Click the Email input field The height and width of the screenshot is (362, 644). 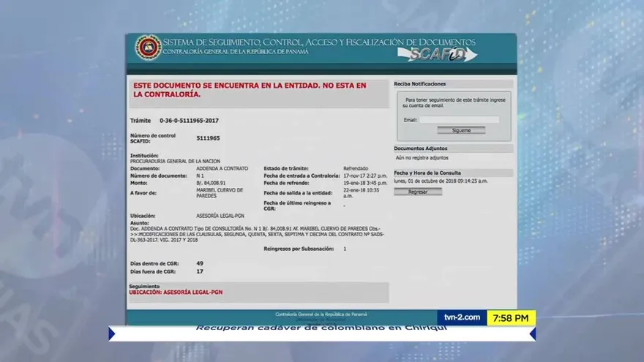[459, 120]
